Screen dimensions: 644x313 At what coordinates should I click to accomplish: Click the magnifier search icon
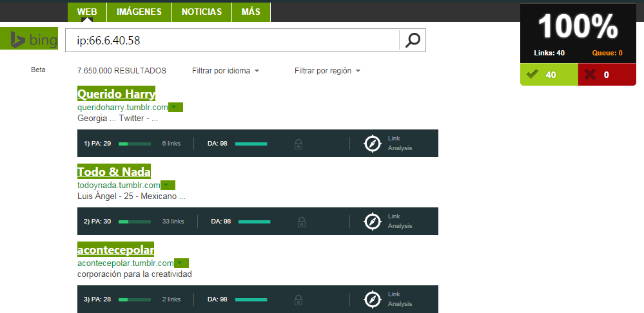click(x=413, y=40)
